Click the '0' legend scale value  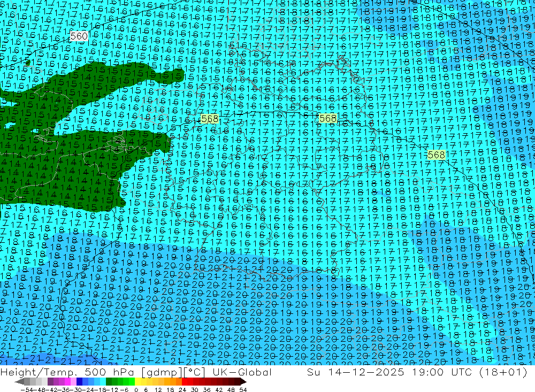click(x=136, y=390)
